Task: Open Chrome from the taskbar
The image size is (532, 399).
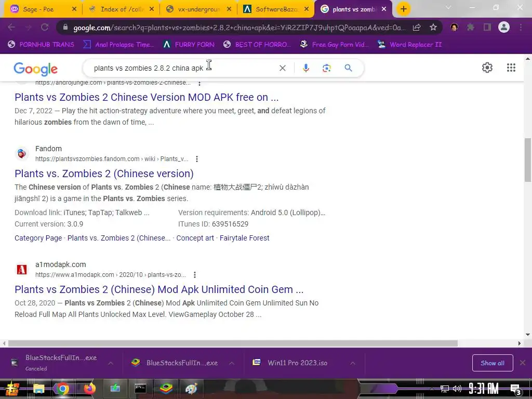Action: 62,389
